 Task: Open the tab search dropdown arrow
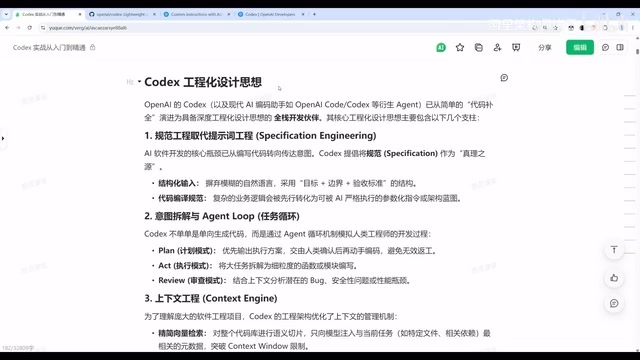click(6, 14)
